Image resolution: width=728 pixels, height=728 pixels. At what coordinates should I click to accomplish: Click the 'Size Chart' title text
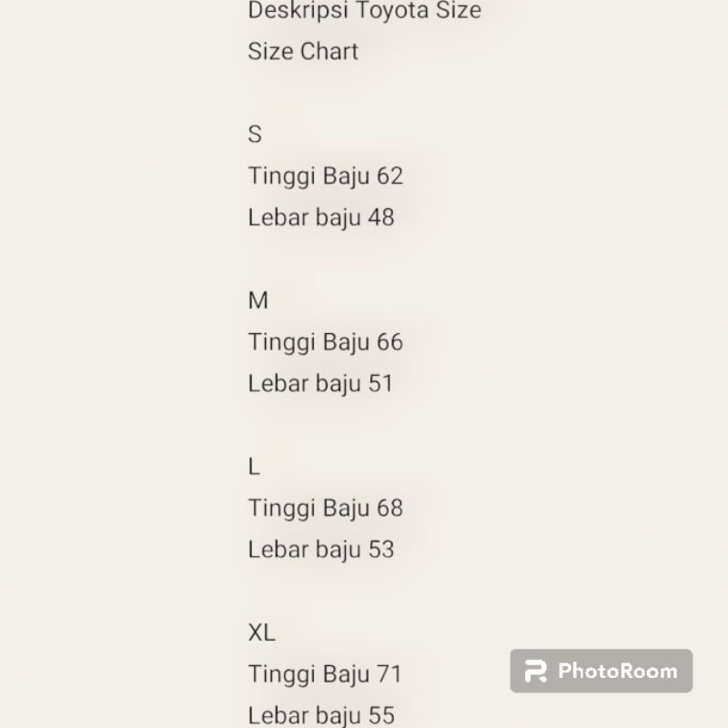[303, 51]
